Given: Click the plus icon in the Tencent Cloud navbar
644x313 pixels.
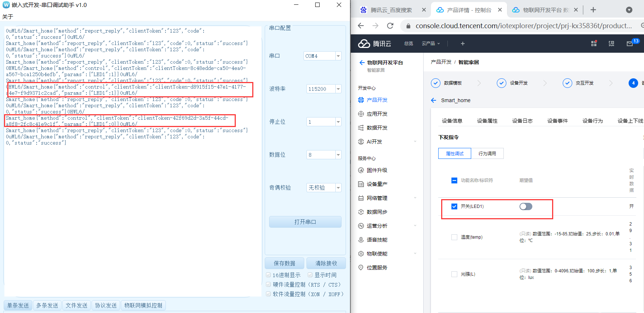Looking at the screenshot, I should pos(463,44).
